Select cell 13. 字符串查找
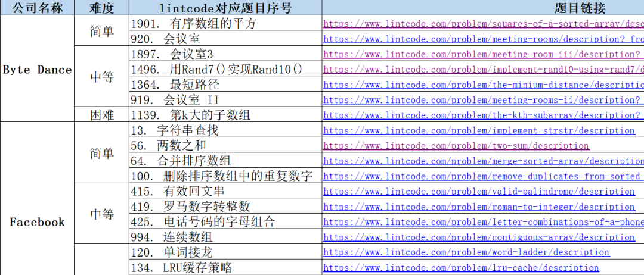The image size is (644, 275). [225, 130]
